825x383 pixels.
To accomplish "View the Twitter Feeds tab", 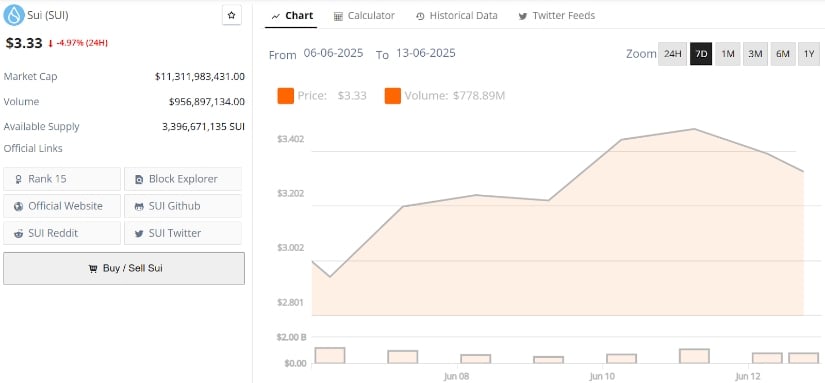I will click(557, 16).
